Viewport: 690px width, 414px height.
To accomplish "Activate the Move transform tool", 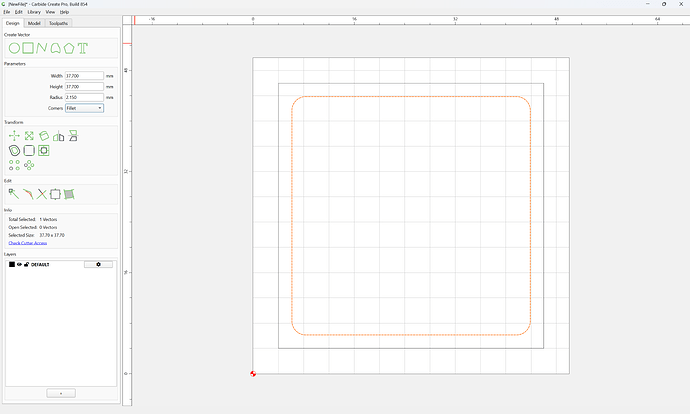I will click(x=14, y=136).
